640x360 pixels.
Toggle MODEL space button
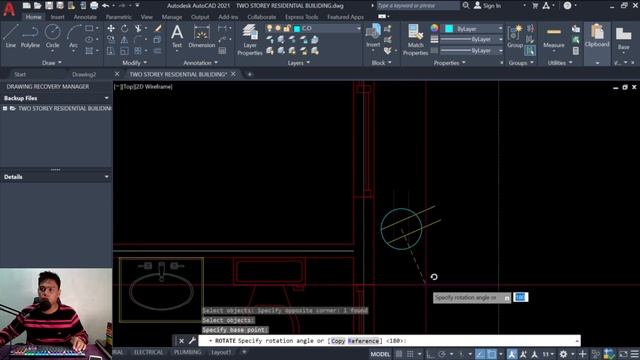click(x=380, y=354)
